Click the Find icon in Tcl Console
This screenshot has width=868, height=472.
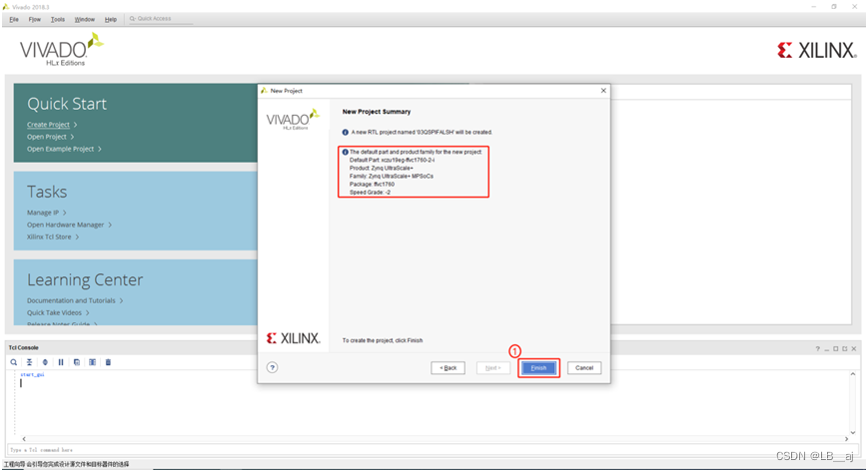point(13,362)
